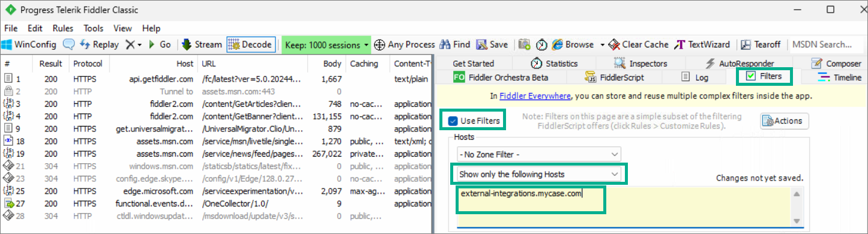Viewport: 868px width, 234px height.
Task: Open the Keep: 1000 sessions dropdown
Action: coord(327,44)
